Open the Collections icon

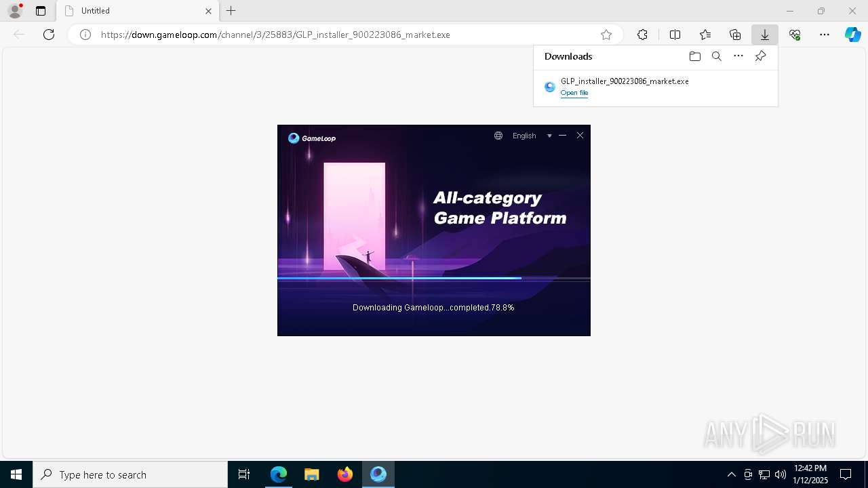coord(735,35)
